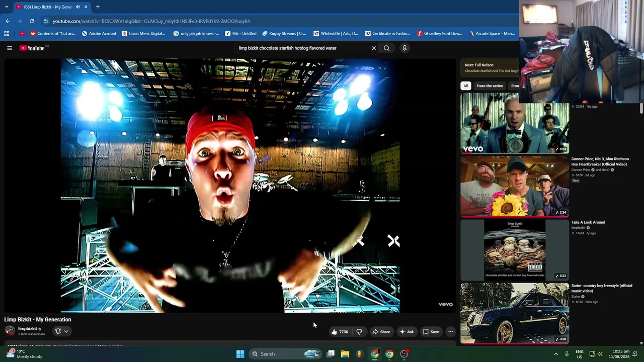Mute the Limp Bizkit tab audio
Screen dimensions: 644x362
point(77,7)
